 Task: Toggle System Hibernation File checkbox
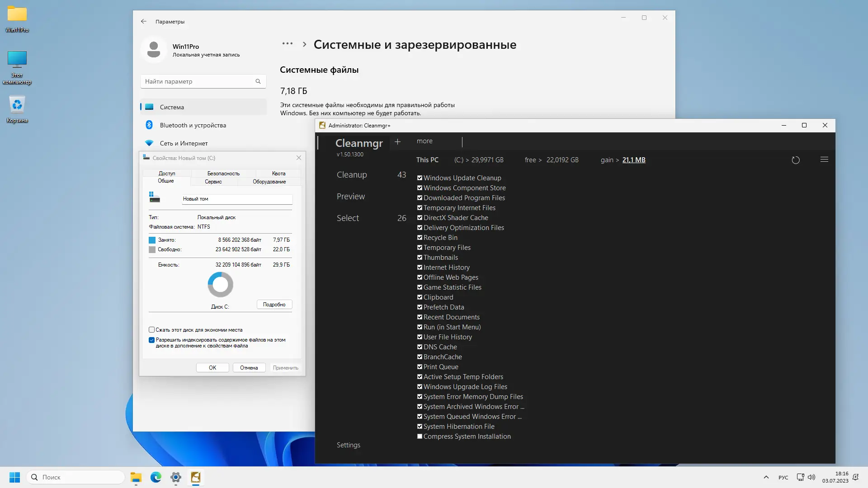point(420,427)
